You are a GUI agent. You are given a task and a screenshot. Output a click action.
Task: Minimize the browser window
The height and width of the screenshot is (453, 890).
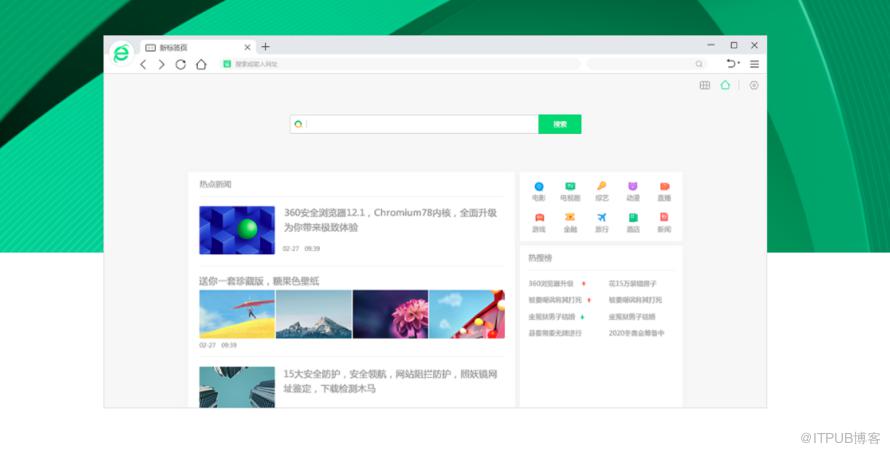[x=711, y=45]
